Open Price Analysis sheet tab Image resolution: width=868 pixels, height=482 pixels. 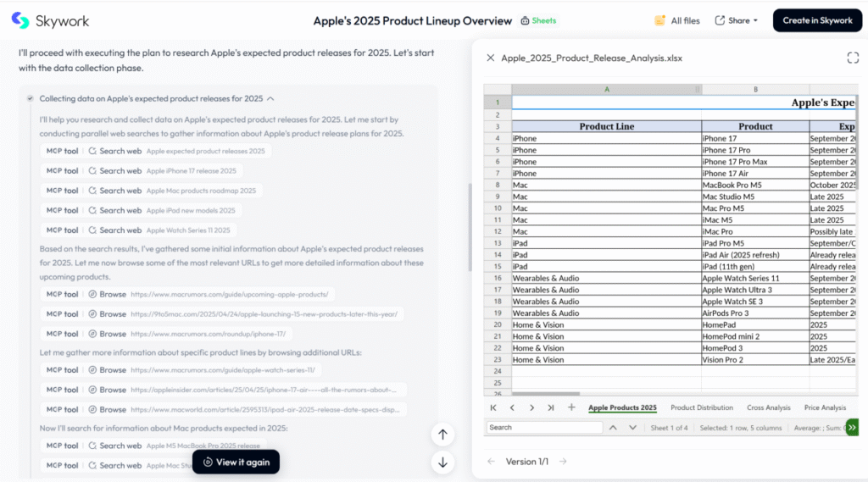tap(825, 407)
